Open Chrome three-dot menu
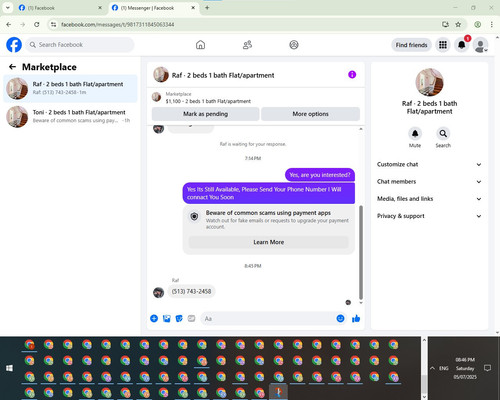Viewport: 500px width, 400px height. pyautogui.click(x=491, y=24)
